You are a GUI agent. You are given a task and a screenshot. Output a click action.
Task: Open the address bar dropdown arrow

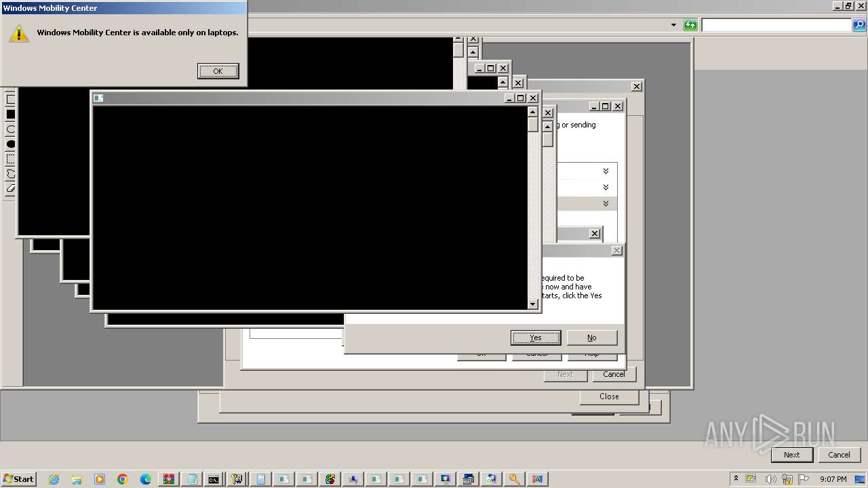tap(673, 25)
